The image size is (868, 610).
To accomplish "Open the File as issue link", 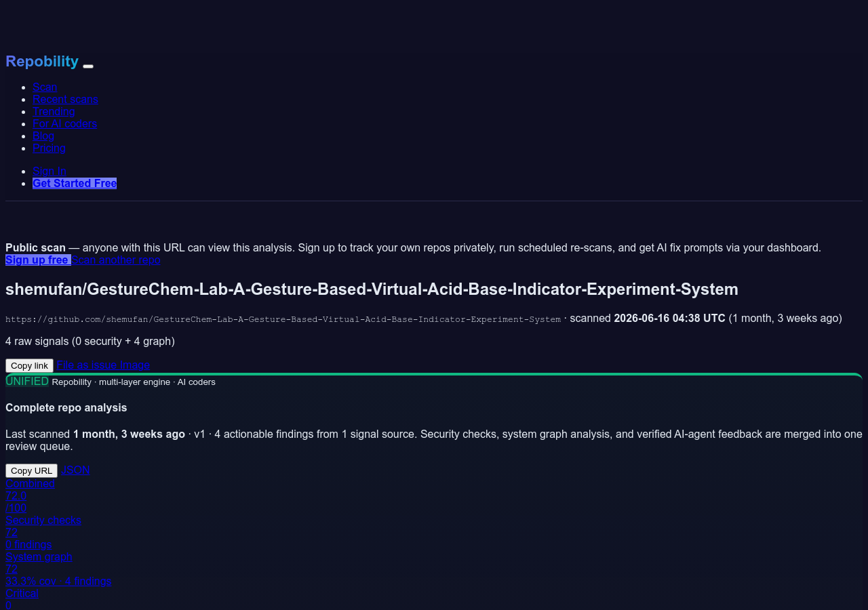I will pos(86,365).
